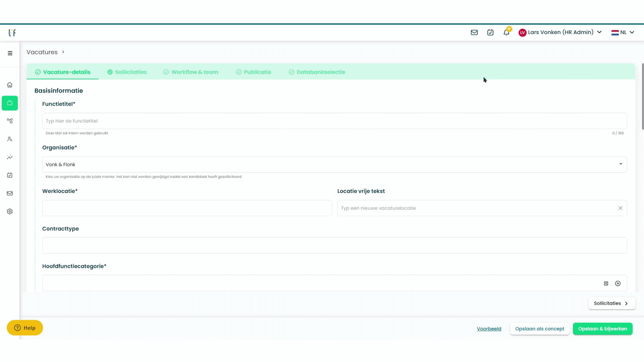Open the Werklocatie selection box
This screenshot has height=362, width=644.
187,208
